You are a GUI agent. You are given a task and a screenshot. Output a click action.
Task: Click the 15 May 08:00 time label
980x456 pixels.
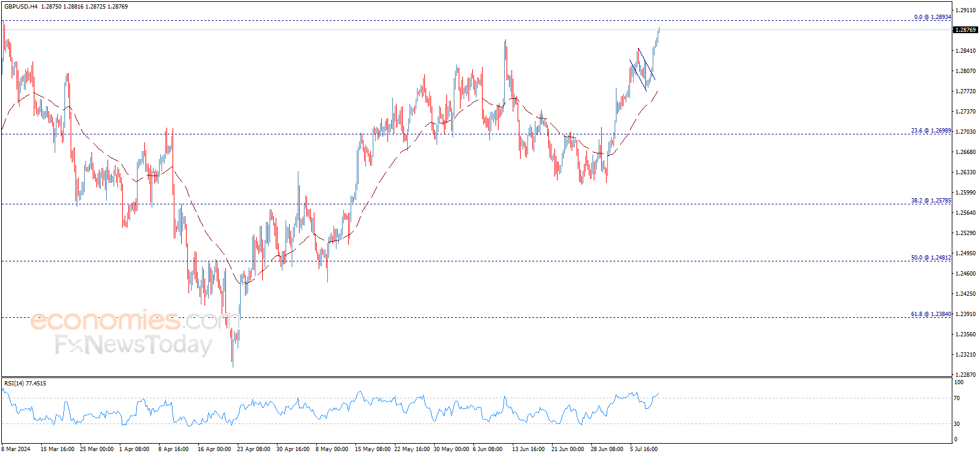coord(373,449)
